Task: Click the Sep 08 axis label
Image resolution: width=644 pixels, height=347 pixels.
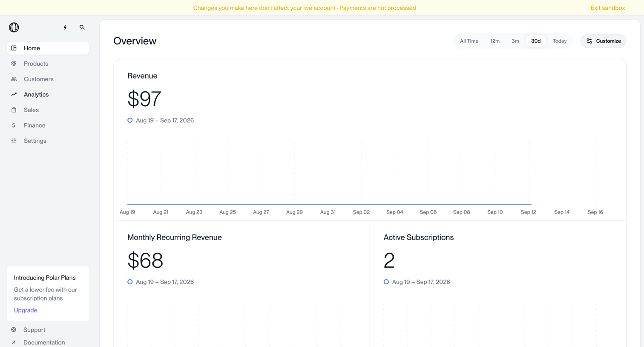Action: tap(462, 212)
